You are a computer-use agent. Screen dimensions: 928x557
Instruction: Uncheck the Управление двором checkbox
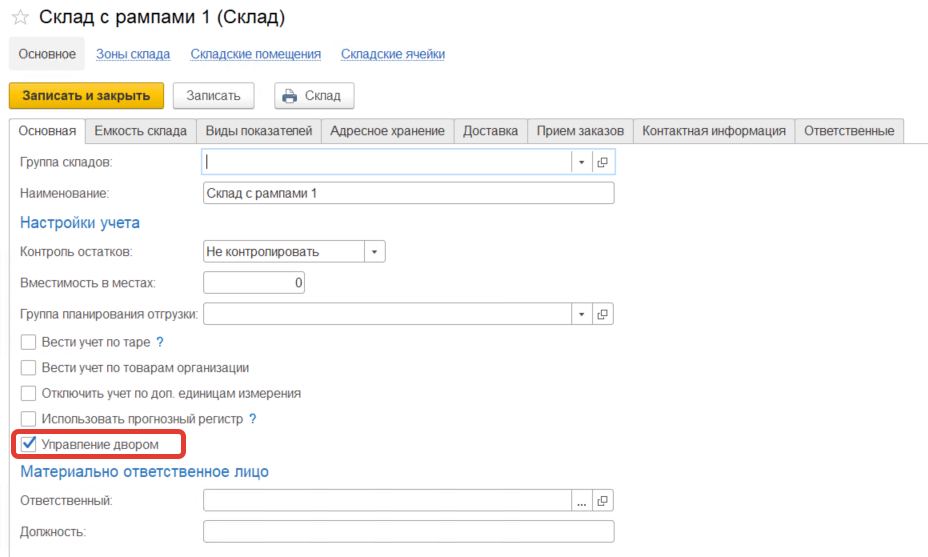[x=29, y=444]
